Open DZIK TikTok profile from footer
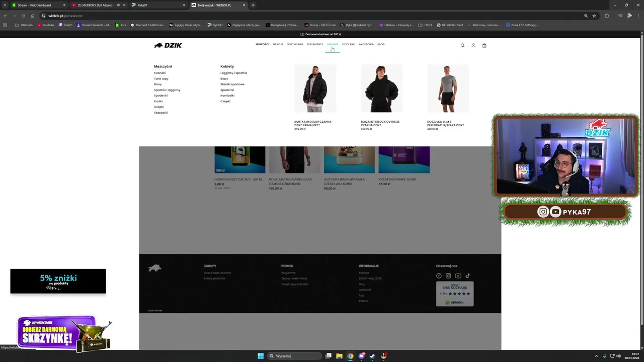The height and width of the screenshot is (362, 644). pyautogui.click(x=467, y=276)
